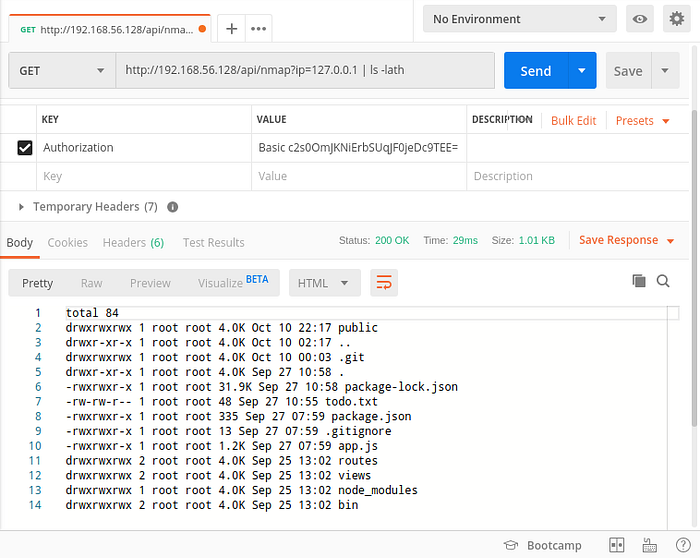Open the No Environment dropdown
Viewport: 700px width, 558px height.
(x=520, y=19)
